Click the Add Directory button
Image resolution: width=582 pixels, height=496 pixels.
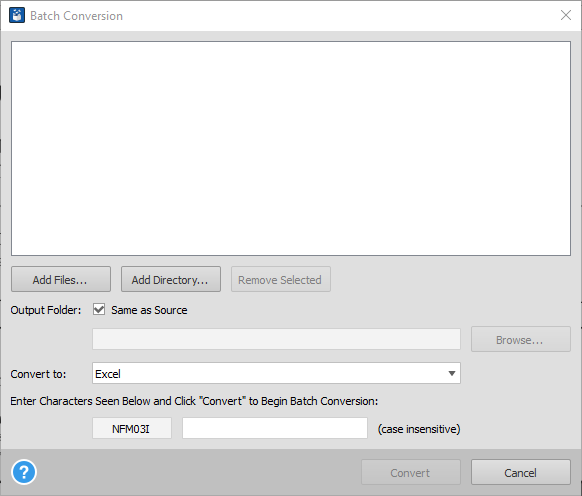coord(171,279)
